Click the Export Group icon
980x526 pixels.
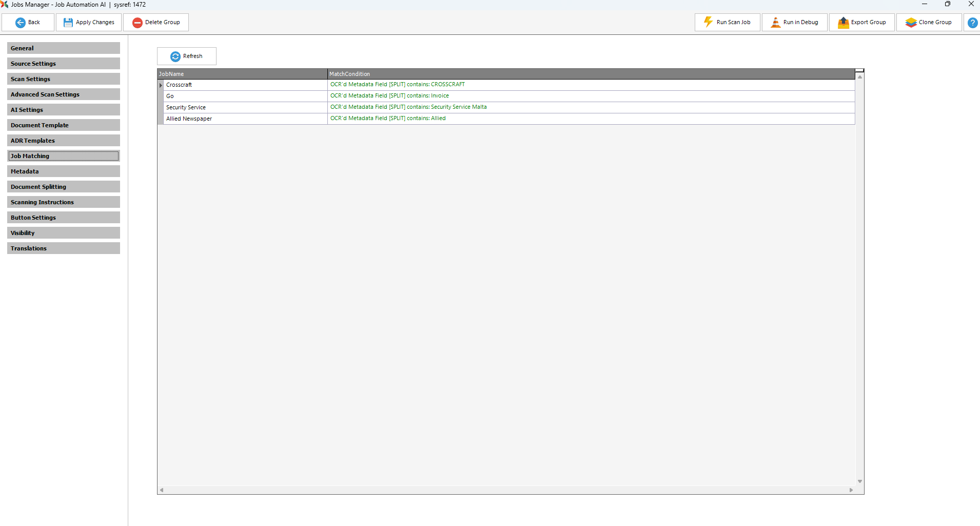pyautogui.click(x=843, y=23)
